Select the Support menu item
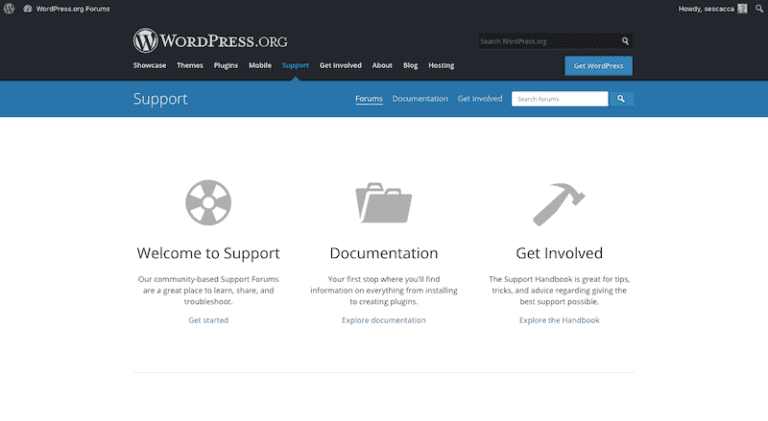 (295, 65)
